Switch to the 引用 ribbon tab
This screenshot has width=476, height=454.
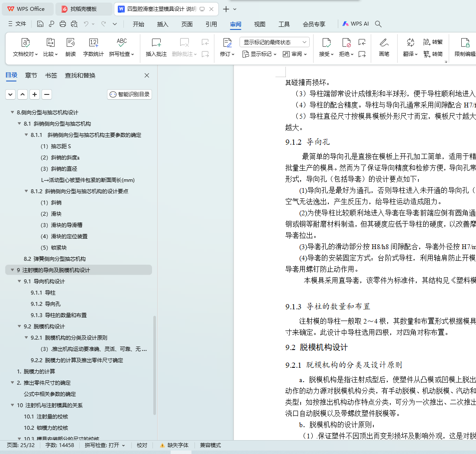pyautogui.click(x=211, y=24)
